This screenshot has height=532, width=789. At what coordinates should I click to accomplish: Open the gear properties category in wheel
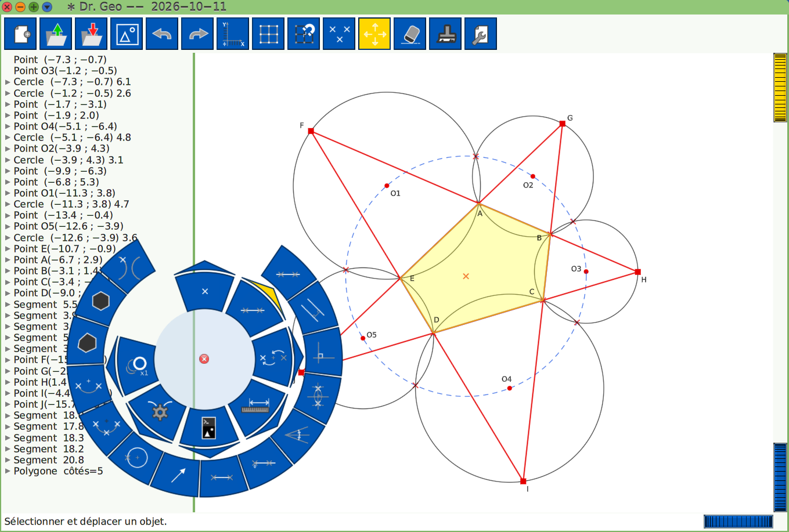pos(159,411)
